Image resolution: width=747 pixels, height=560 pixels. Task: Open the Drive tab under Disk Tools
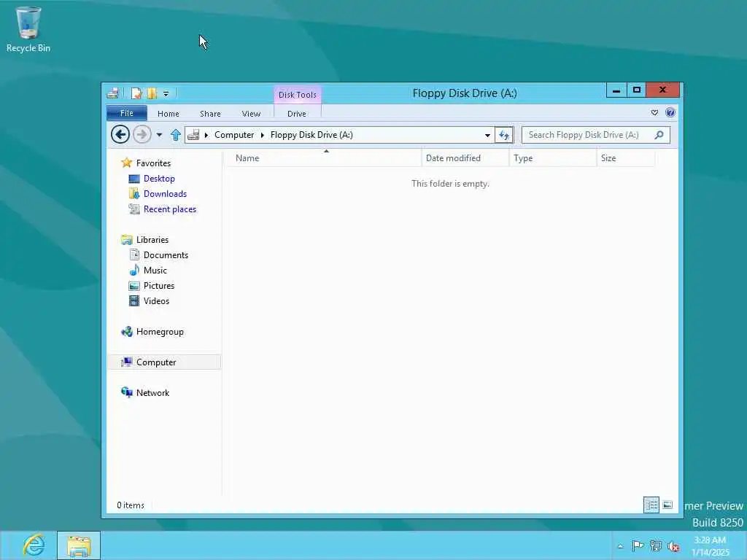pyautogui.click(x=297, y=114)
